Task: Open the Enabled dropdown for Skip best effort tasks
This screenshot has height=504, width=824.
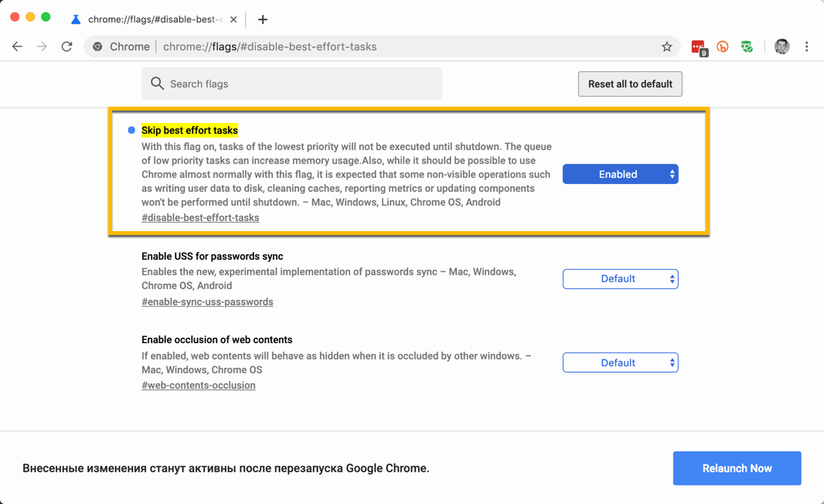Action: (620, 174)
